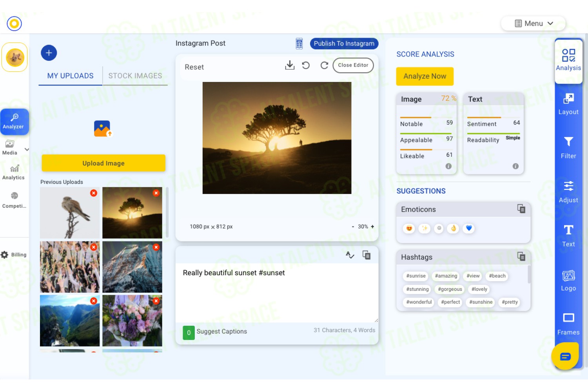The image size is (588, 392).
Task: Click the image upload icon
Action: click(103, 129)
